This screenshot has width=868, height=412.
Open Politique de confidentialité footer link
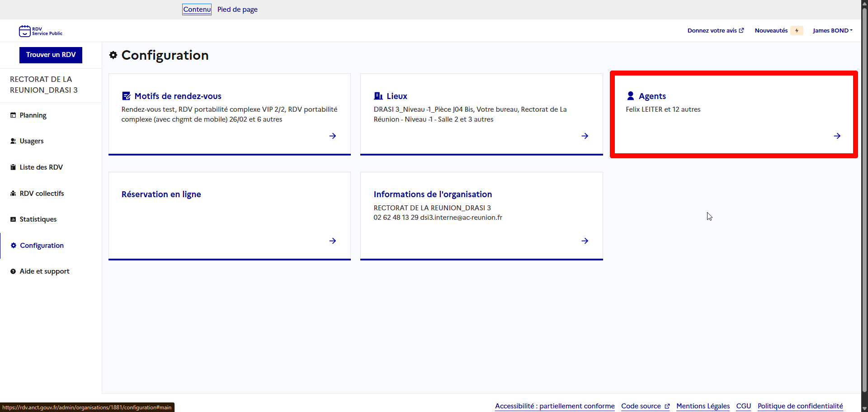[x=800, y=406]
